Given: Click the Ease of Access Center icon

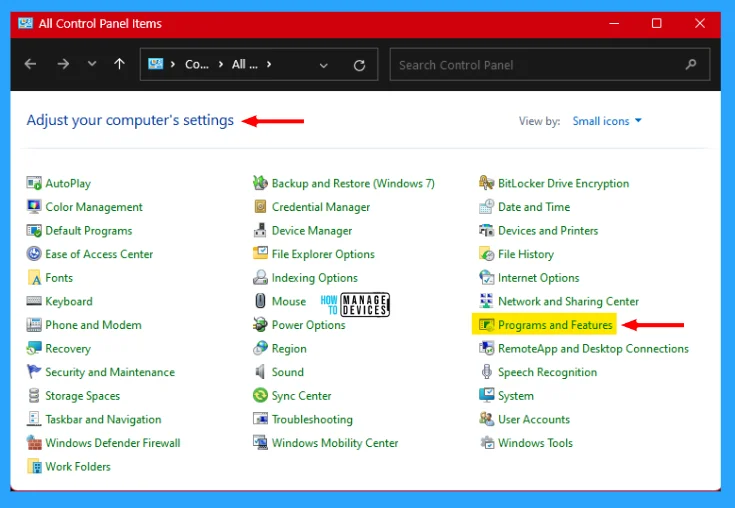Looking at the screenshot, I should click(34, 254).
